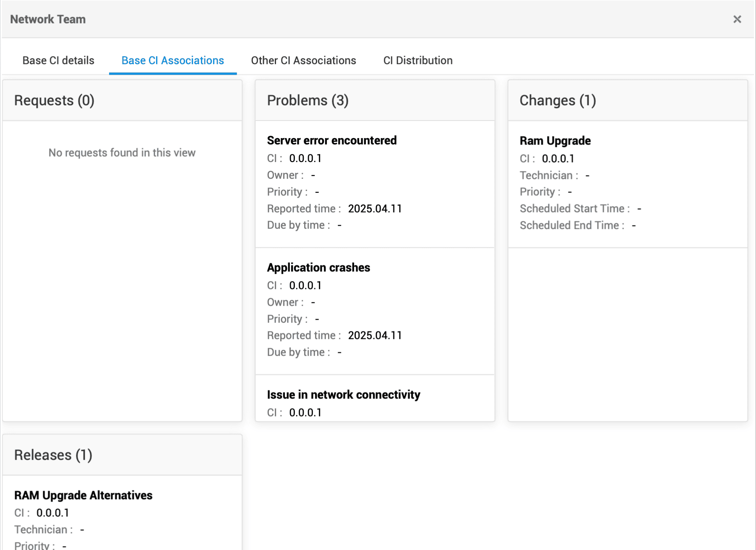Click the Changes (1) panel header
Image resolution: width=756 pixels, height=550 pixels.
[558, 100]
